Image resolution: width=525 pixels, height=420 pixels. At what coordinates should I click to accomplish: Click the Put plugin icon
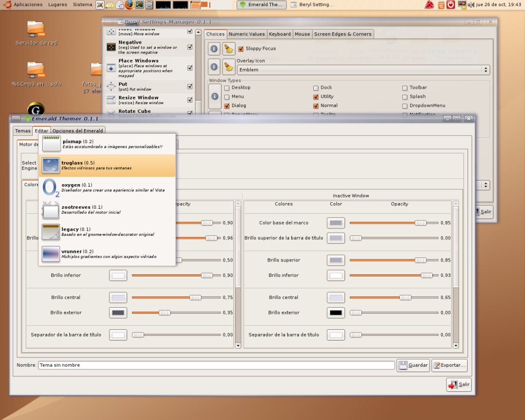111,87
